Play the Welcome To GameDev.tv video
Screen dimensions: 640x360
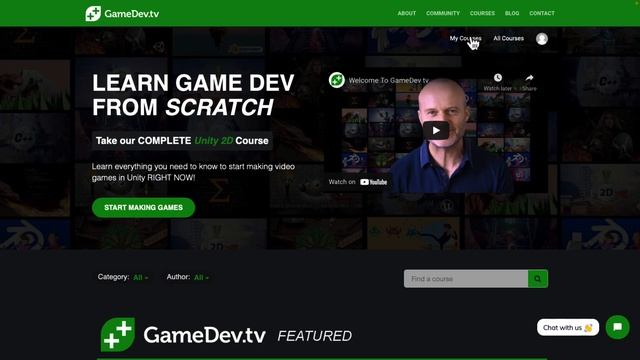(x=436, y=131)
